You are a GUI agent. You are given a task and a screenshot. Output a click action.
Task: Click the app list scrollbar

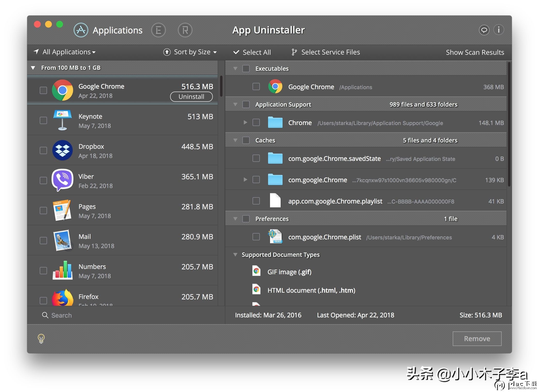click(x=221, y=86)
